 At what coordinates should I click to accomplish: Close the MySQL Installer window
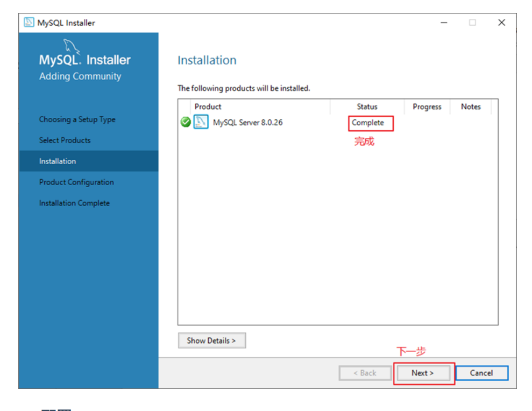pyautogui.click(x=501, y=23)
